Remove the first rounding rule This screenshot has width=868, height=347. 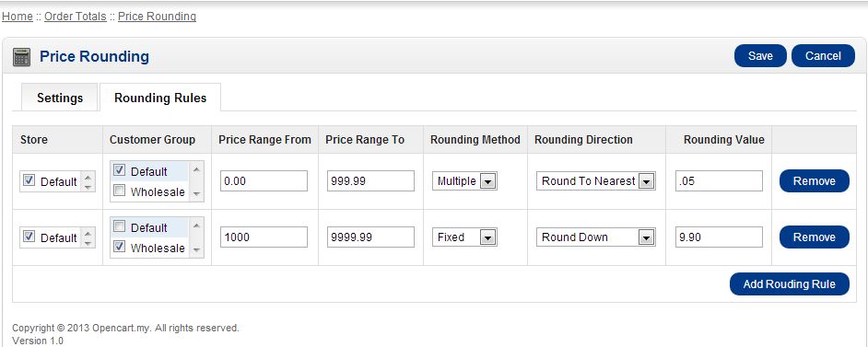[x=815, y=180]
